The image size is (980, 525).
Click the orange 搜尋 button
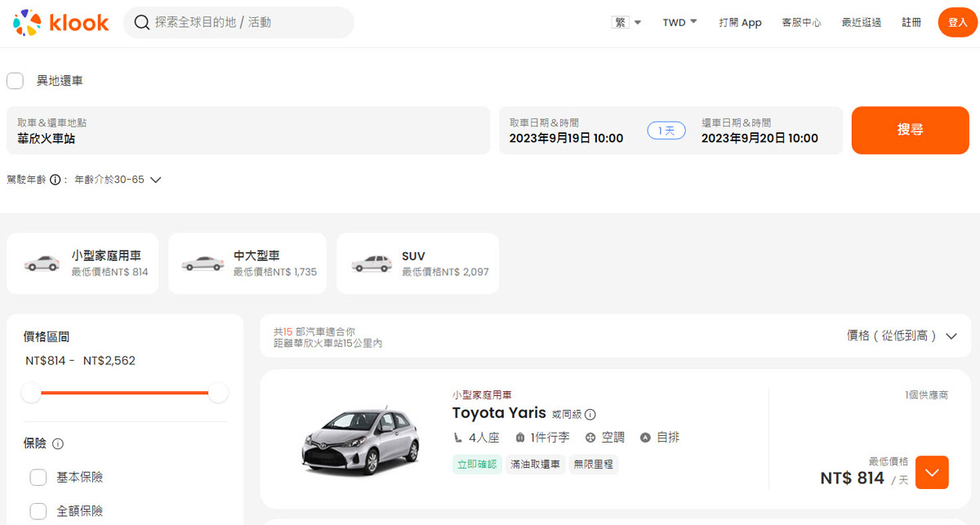click(910, 130)
